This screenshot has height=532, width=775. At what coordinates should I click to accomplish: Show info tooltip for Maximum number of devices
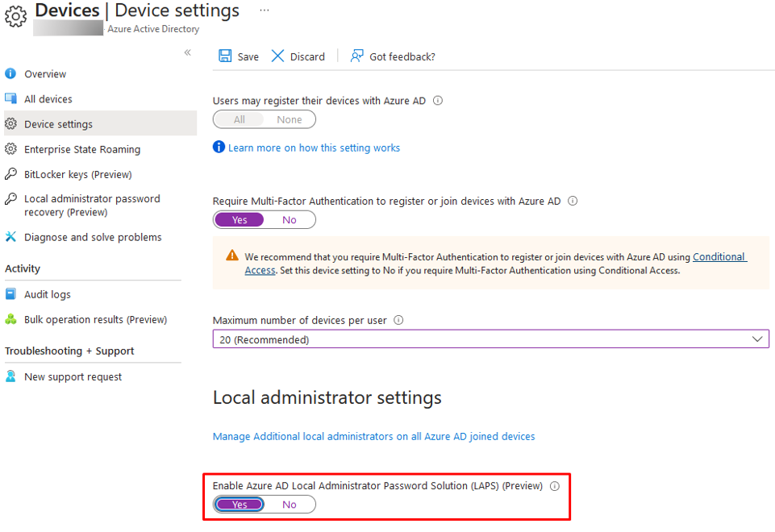[398, 319]
